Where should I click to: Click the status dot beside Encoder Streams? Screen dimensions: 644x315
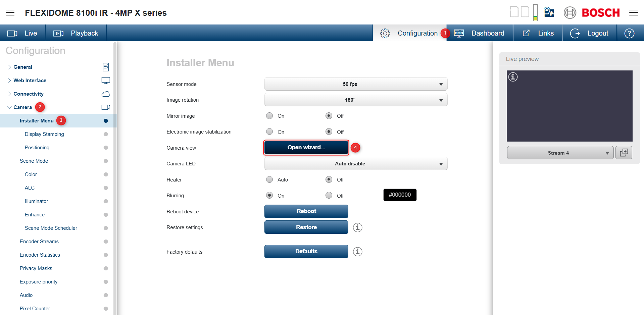coord(106,242)
